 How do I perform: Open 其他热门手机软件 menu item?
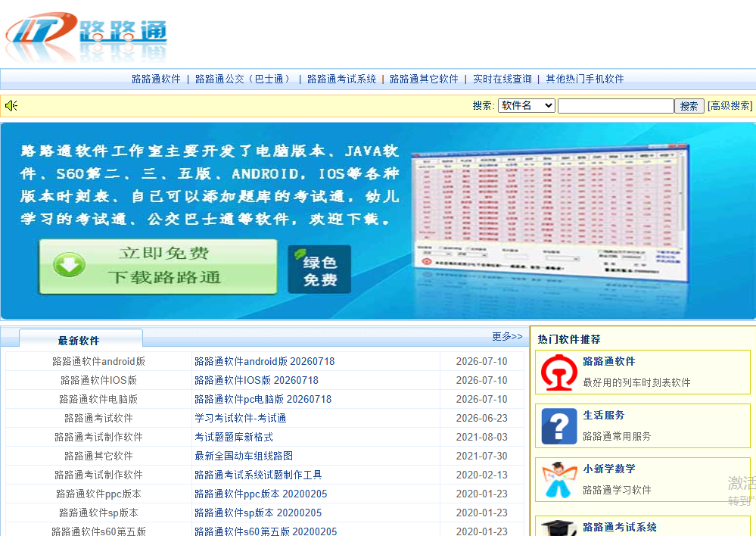point(585,79)
